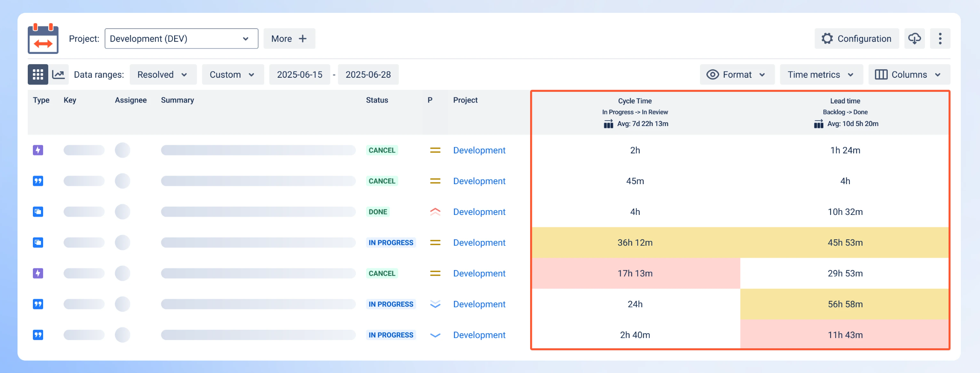The width and height of the screenshot is (980, 373).
Task: Click the Lead time column header
Action: [x=845, y=101]
